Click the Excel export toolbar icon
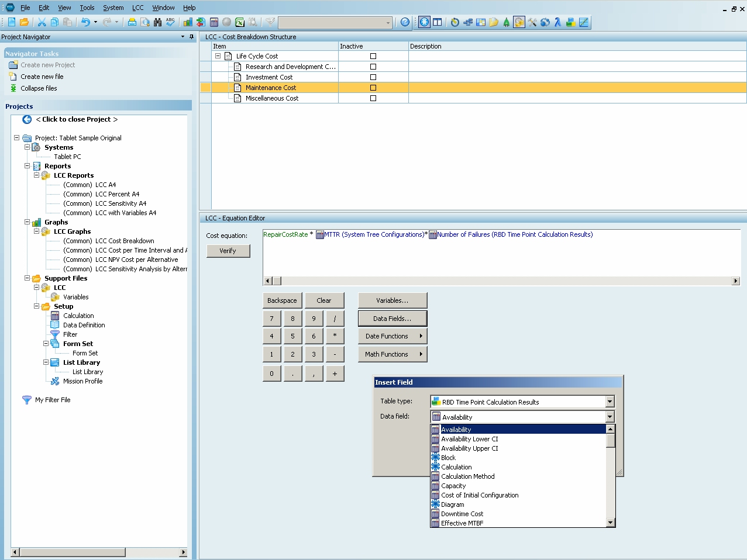The image size is (747, 560). click(240, 22)
